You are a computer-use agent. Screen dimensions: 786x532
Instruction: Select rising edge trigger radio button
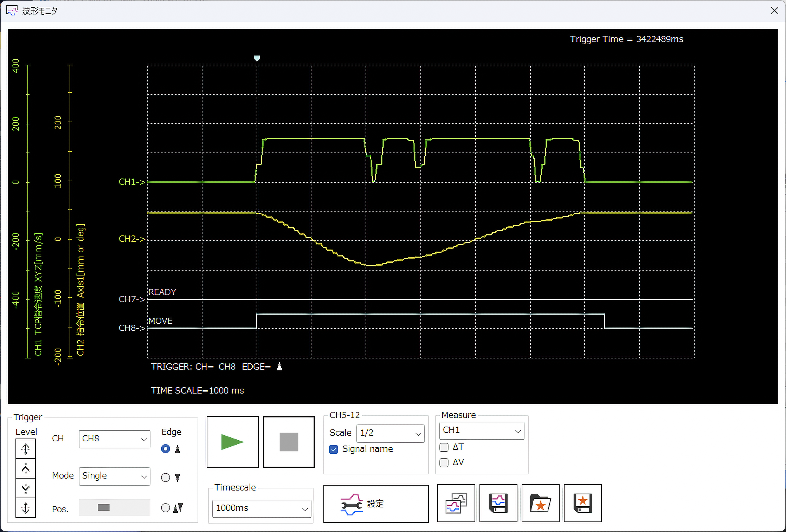166,449
